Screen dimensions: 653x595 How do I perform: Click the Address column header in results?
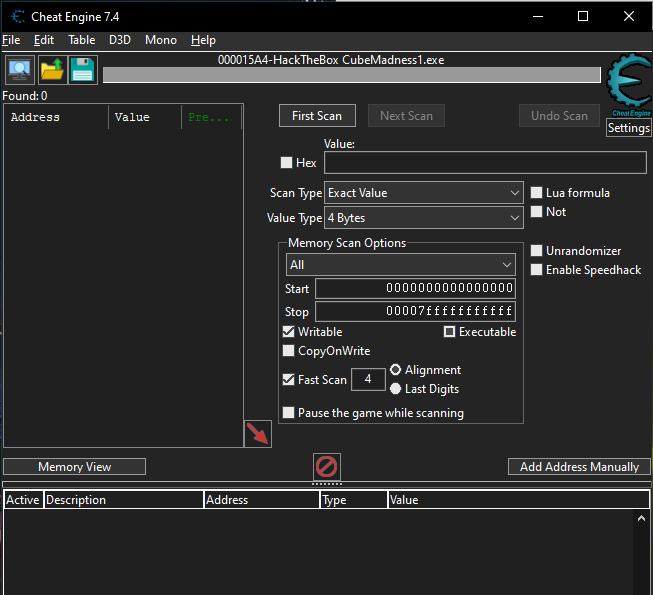(x=56, y=117)
